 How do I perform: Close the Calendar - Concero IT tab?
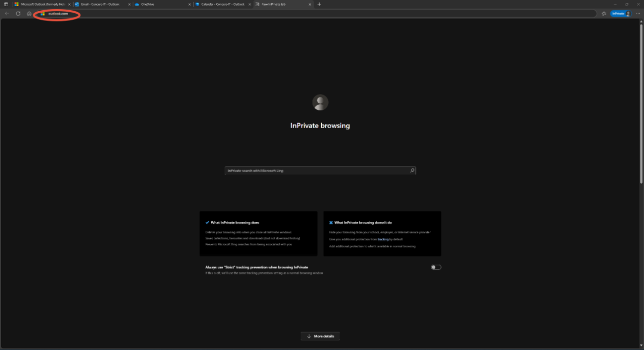pos(250,4)
